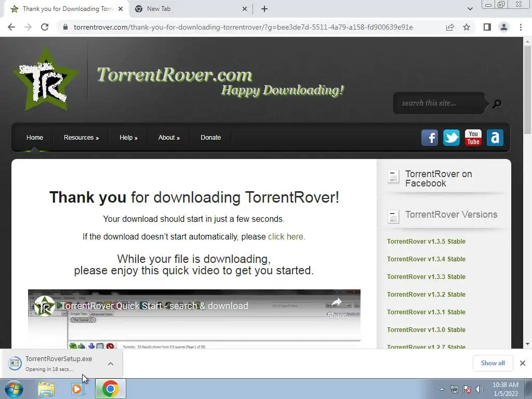Open TorrentRover v1.3.5 Stable link
This screenshot has height=399, width=532.
pos(426,241)
